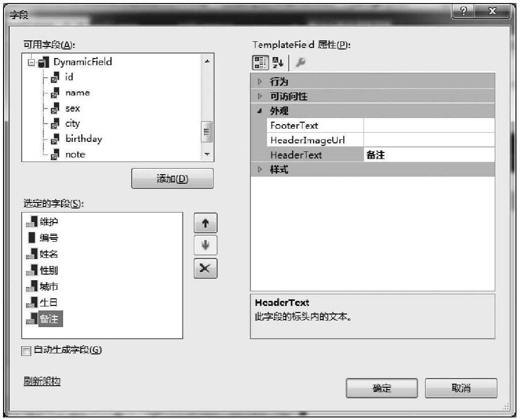Click the 确定 button
The width and height of the screenshot is (520, 420).
[x=382, y=388]
